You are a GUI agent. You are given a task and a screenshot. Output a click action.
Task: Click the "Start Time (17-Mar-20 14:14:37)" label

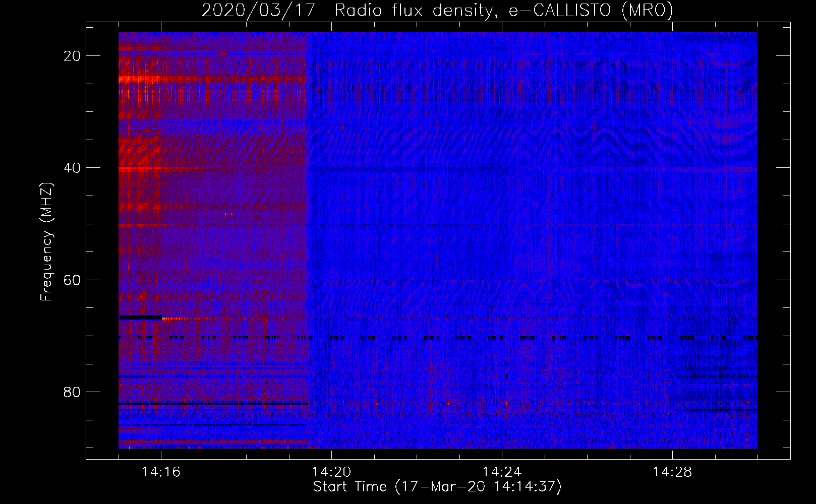[437, 487]
